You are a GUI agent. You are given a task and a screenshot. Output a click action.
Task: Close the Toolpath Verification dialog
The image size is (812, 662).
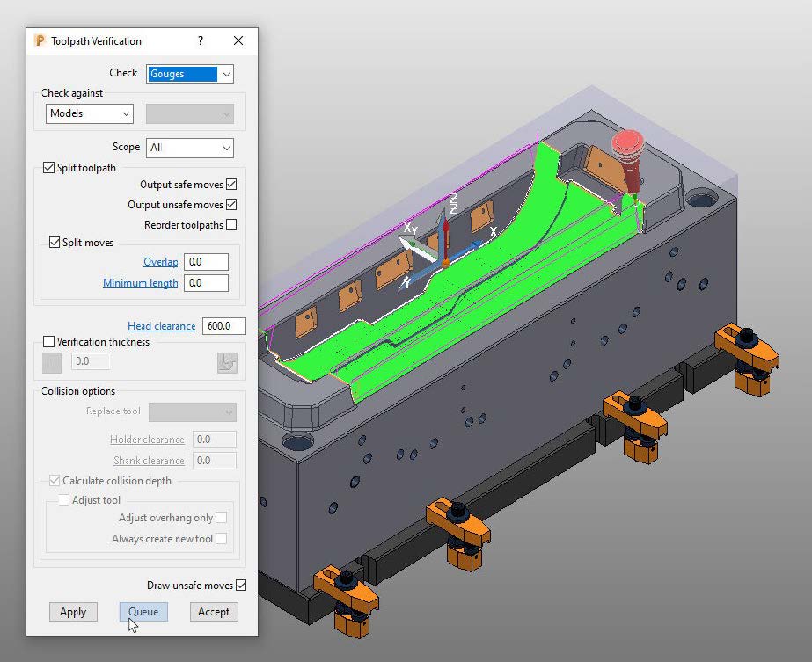[x=238, y=40]
